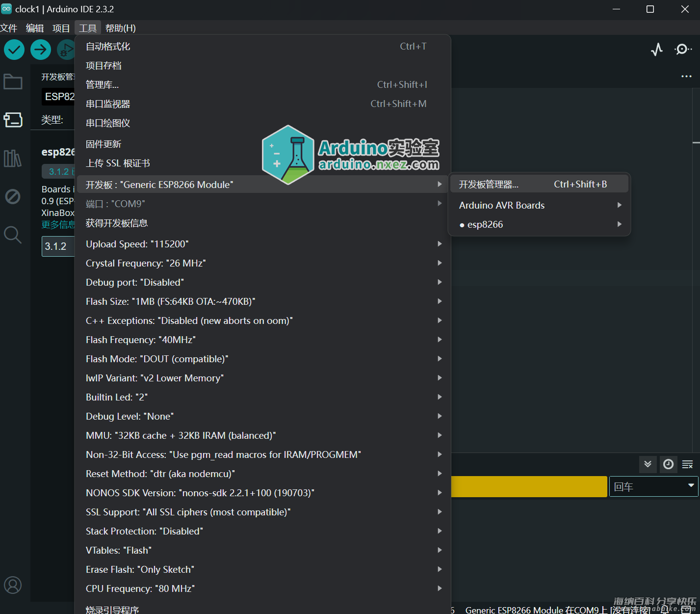Select 串口监视器 menu entry
Screen dimensions: 700x614
pos(262,104)
